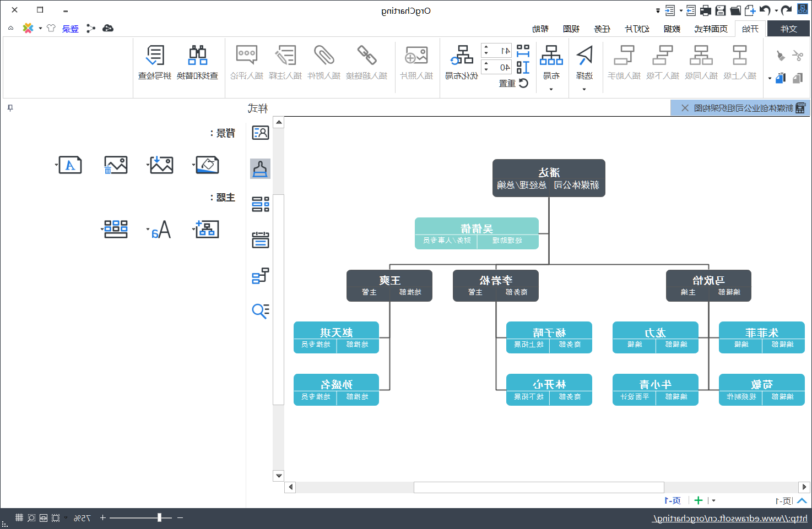Click the Insert Hyperlink (插入超链接) icon

coord(367,56)
